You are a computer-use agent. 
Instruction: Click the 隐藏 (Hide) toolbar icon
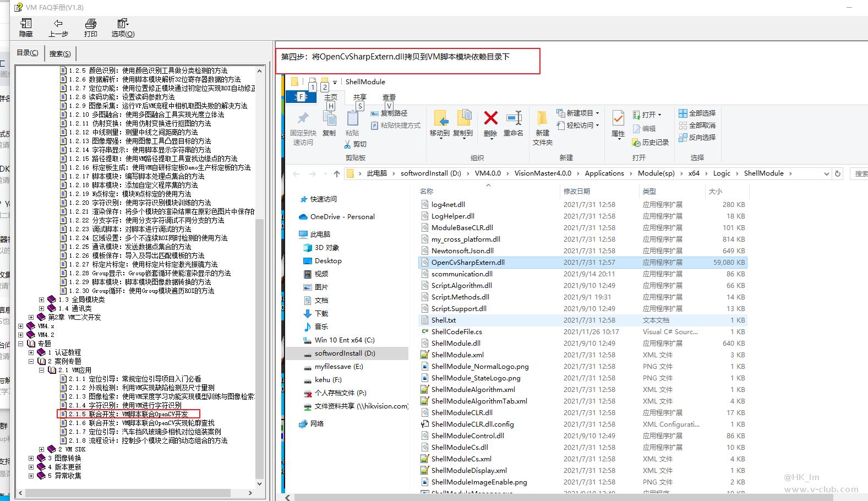pyautogui.click(x=26, y=24)
